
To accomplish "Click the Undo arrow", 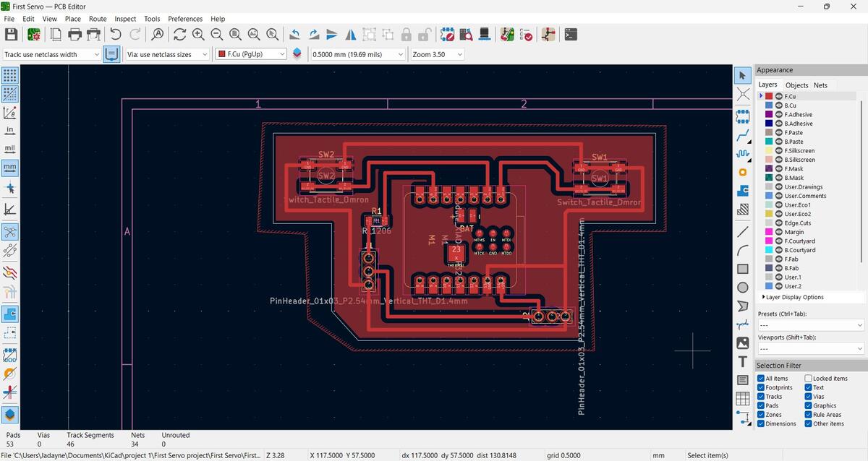I will pos(116,34).
